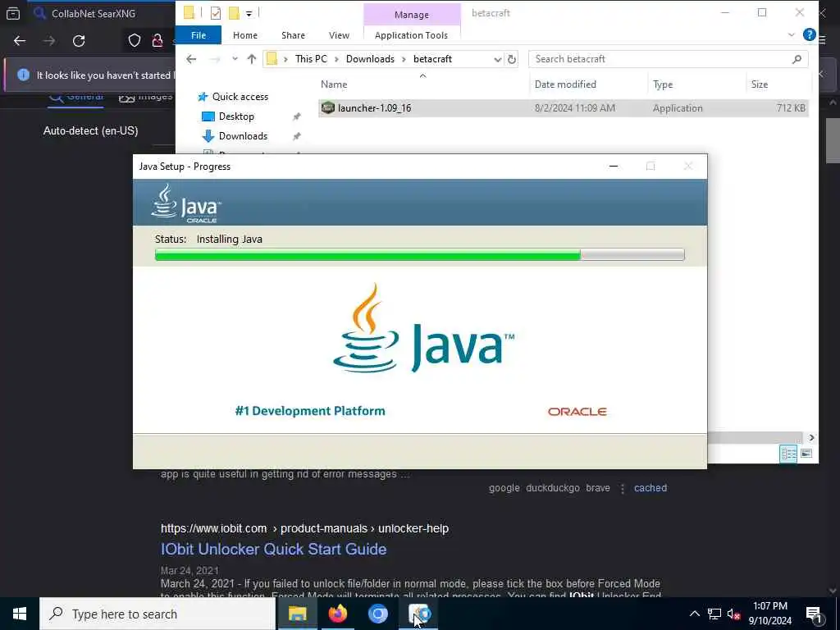Viewport: 840px width, 630px height.
Task: Open the File menu in Explorer
Action: coord(199,35)
